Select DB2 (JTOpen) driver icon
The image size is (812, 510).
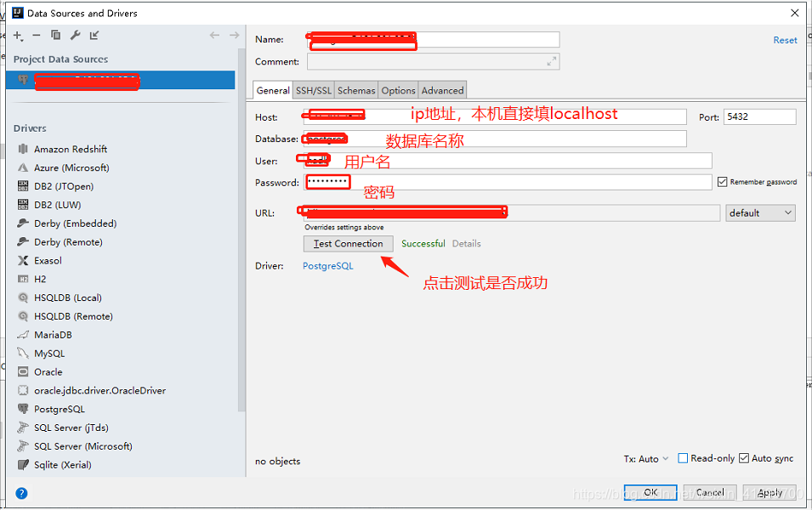[23, 186]
